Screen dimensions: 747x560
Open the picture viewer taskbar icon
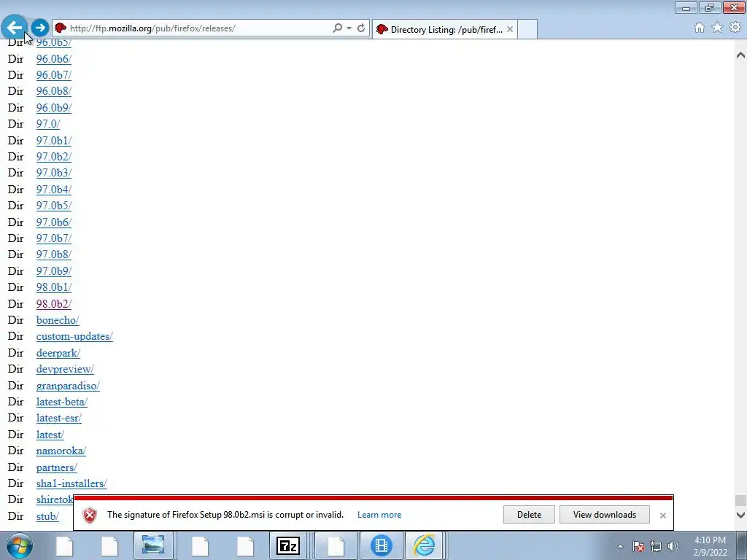[x=153, y=545]
